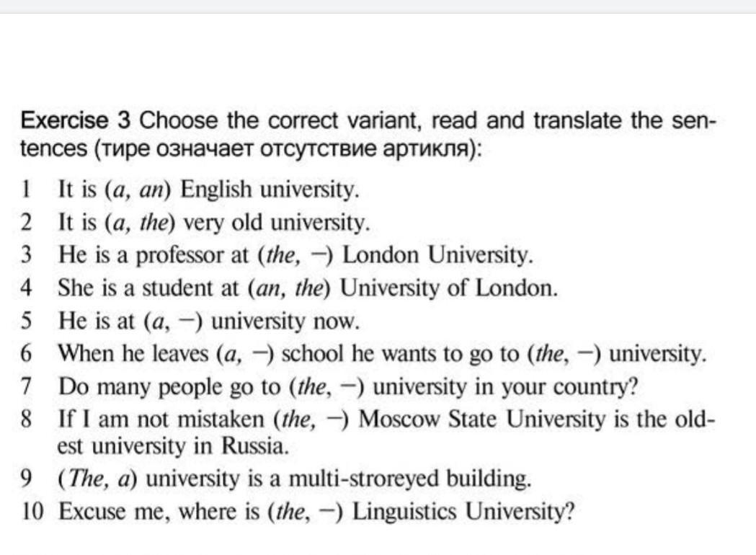
Task: Select the word 'an' in sentence 1
Action: [x=152, y=190]
